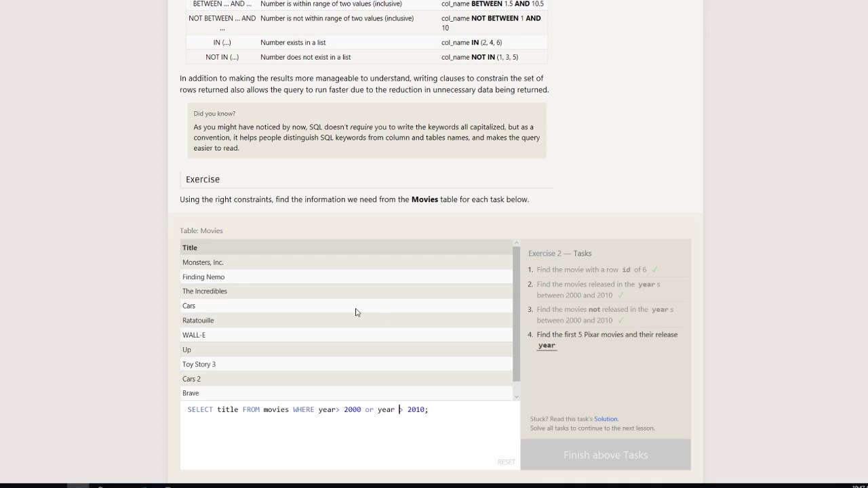
Task: Click the results table scrollbar thumb
Action: [516, 314]
